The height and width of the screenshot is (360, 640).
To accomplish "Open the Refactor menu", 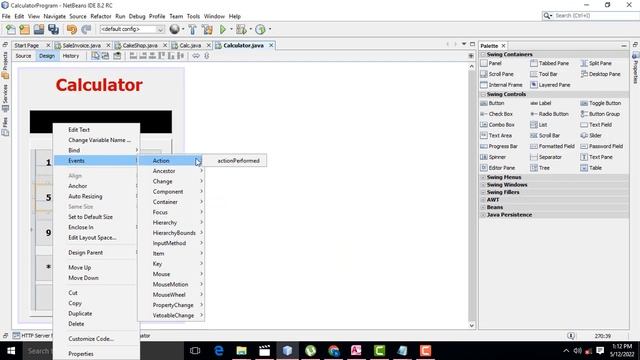I will click(100, 16).
